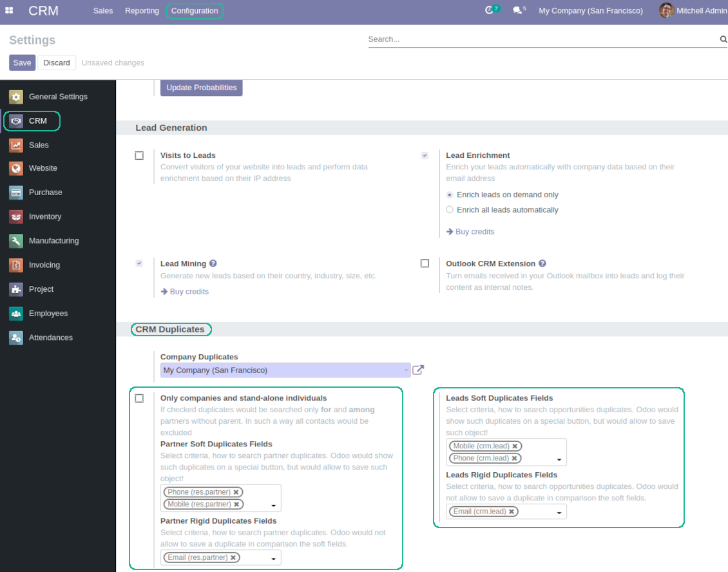The image size is (728, 572).
Task: Click the Purchase sidebar icon
Action: point(16,193)
